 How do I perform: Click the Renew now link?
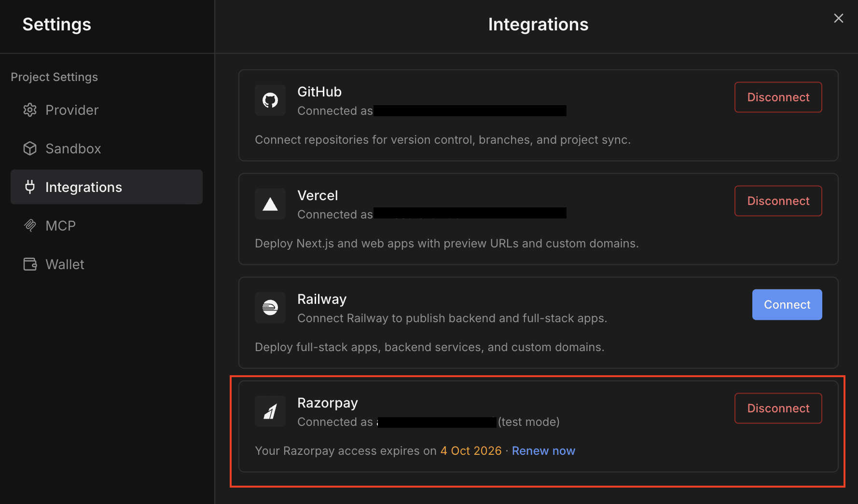click(543, 451)
